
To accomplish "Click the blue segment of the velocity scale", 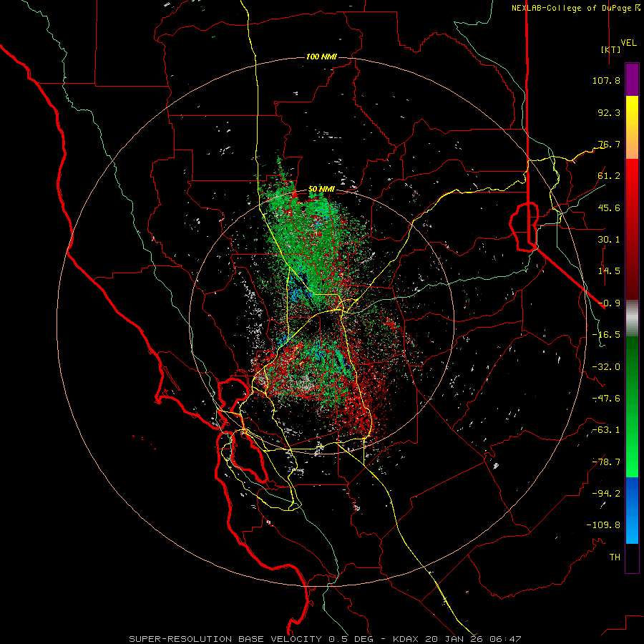I will 632,510.
